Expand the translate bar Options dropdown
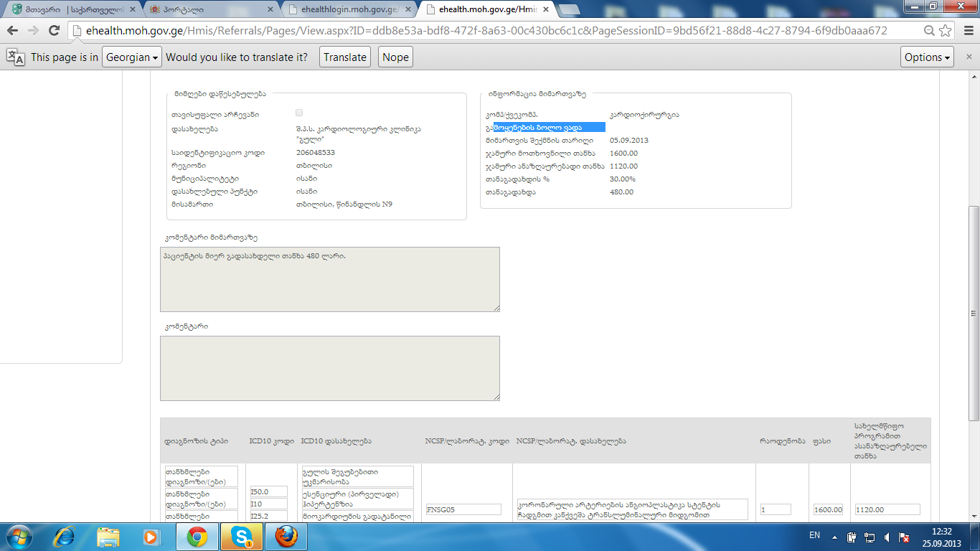Screen dimensions: 980x551 pyautogui.click(x=927, y=57)
